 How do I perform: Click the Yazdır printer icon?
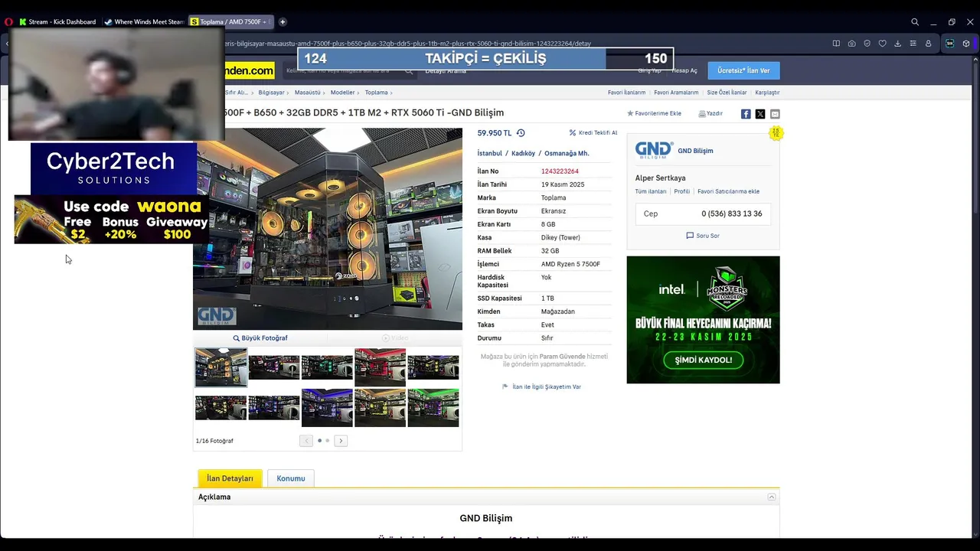tap(702, 113)
